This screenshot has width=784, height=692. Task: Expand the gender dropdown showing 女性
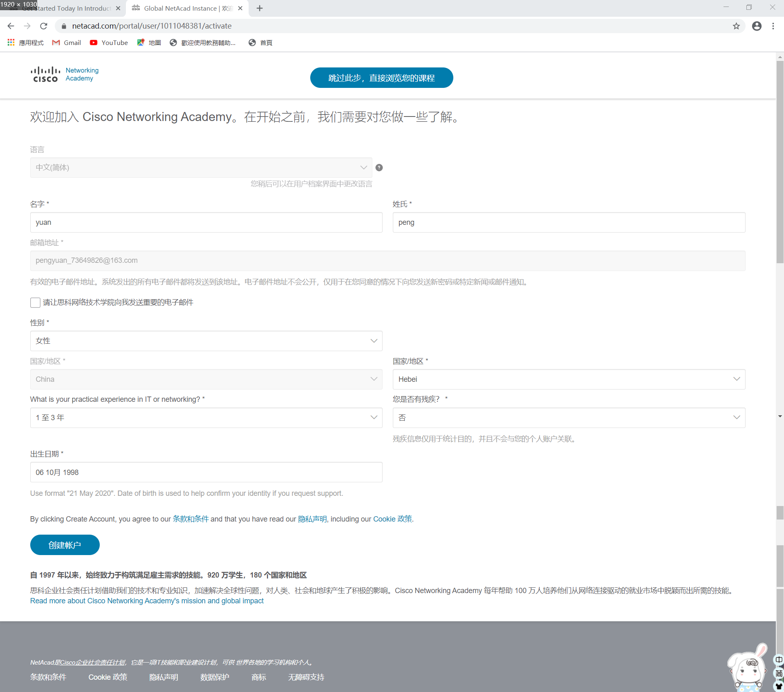coord(206,341)
